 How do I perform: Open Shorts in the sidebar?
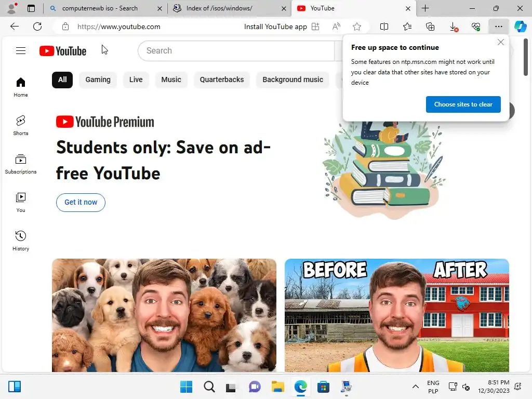click(21, 126)
